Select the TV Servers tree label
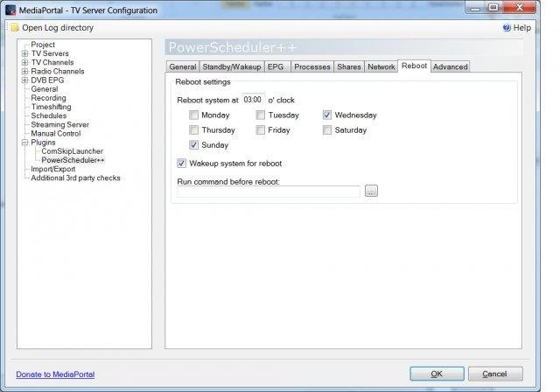The image size is (560, 392). point(50,53)
